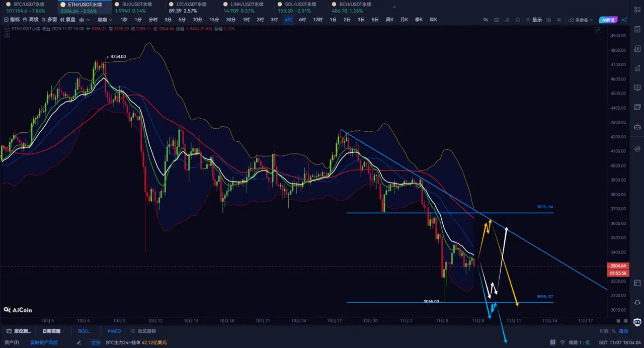Select the 1时 timeframe
The width and height of the screenshot is (644, 348).
(x=246, y=20)
